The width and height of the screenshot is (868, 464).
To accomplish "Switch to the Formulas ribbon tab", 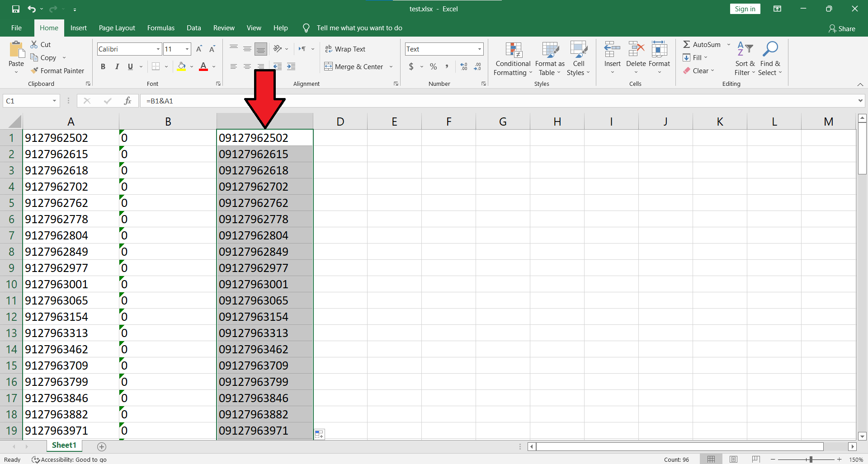I will pos(160,28).
